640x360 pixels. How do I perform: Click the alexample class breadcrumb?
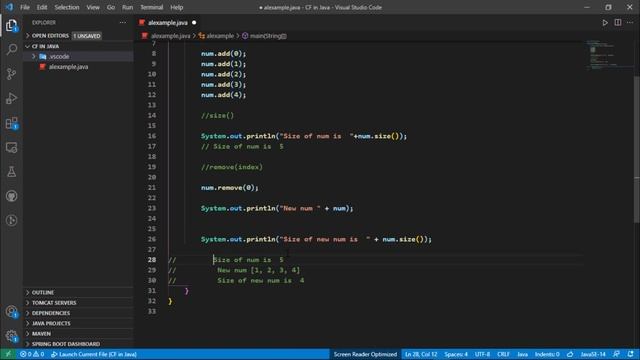tap(220, 36)
